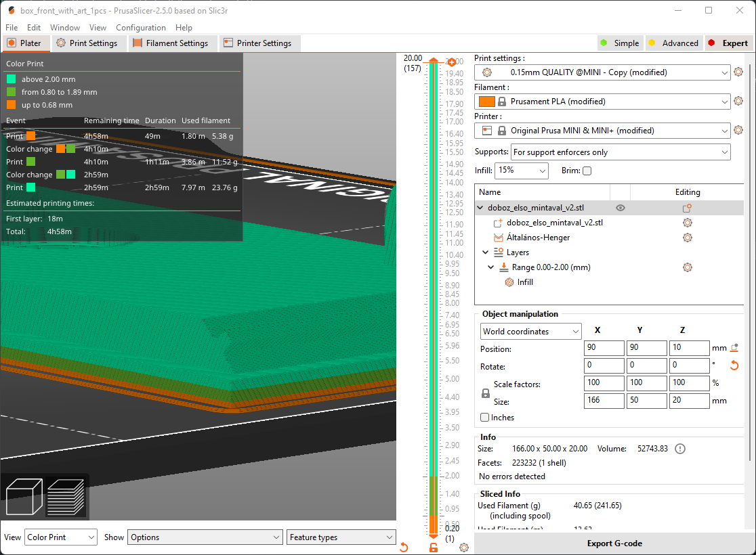
Task: Collapse the Layers tree node
Action: click(486, 252)
